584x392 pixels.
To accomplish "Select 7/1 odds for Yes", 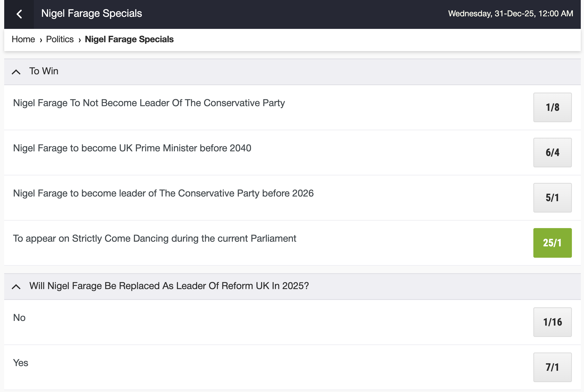I will 552,367.
